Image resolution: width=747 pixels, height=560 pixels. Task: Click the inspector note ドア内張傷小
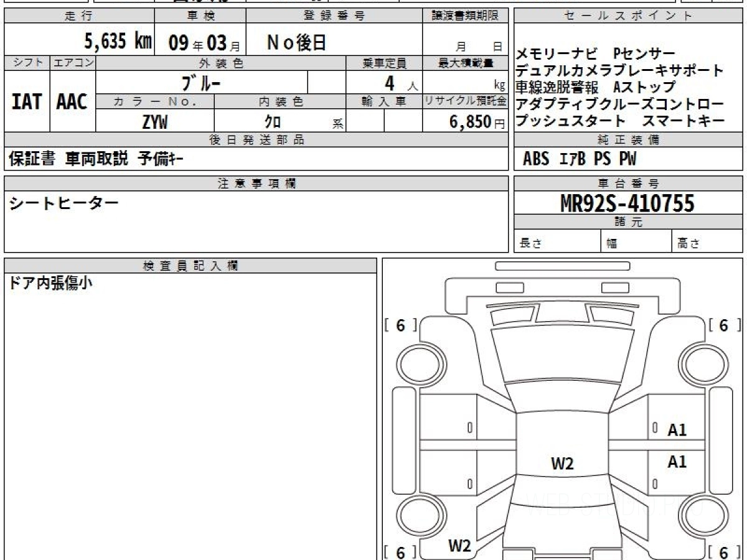51,284
